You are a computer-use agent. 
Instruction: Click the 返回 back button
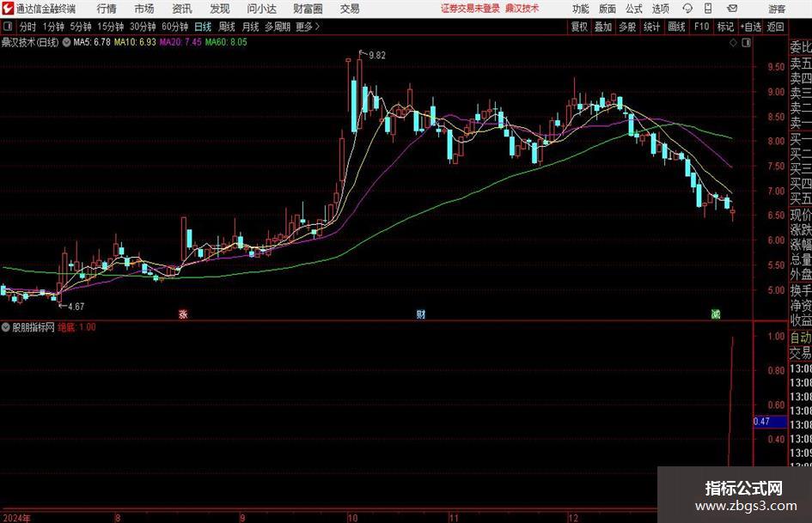[775, 27]
